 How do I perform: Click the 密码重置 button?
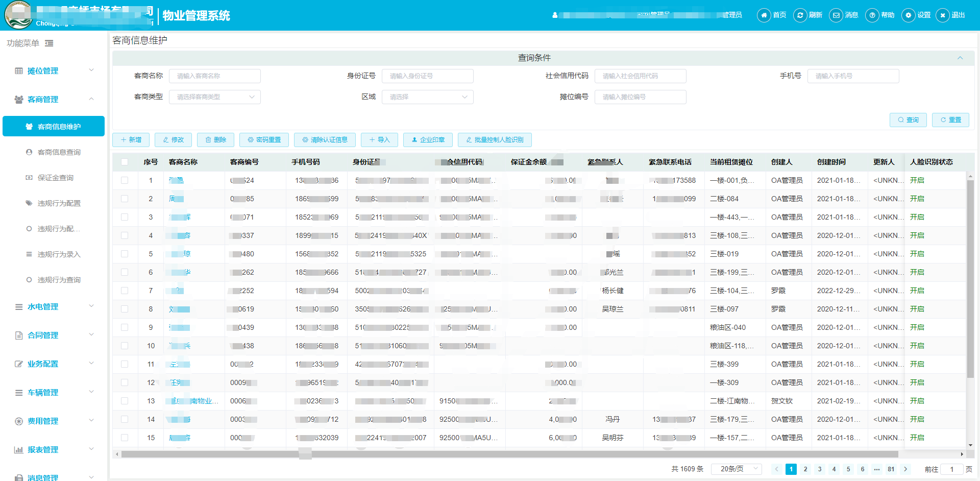coord(264,140)
